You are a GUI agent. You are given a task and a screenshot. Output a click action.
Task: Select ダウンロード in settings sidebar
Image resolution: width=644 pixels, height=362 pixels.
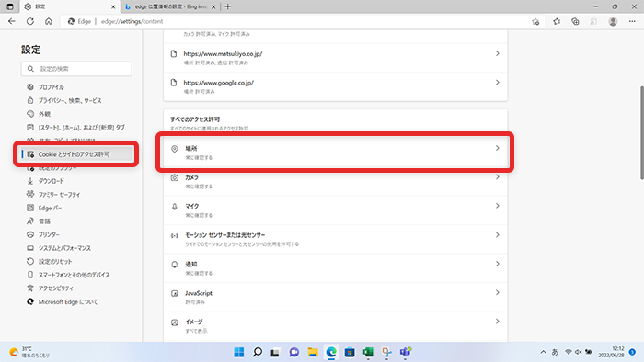coord(52,181)
